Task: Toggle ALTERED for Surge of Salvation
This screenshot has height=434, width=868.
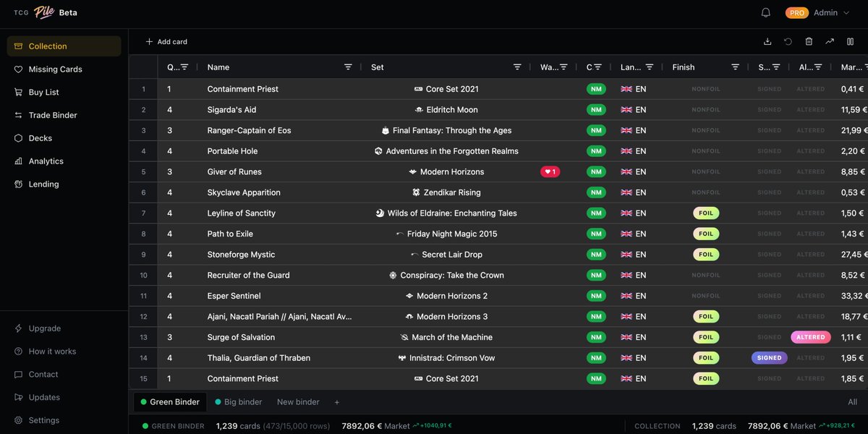Action: click(811, 337)
